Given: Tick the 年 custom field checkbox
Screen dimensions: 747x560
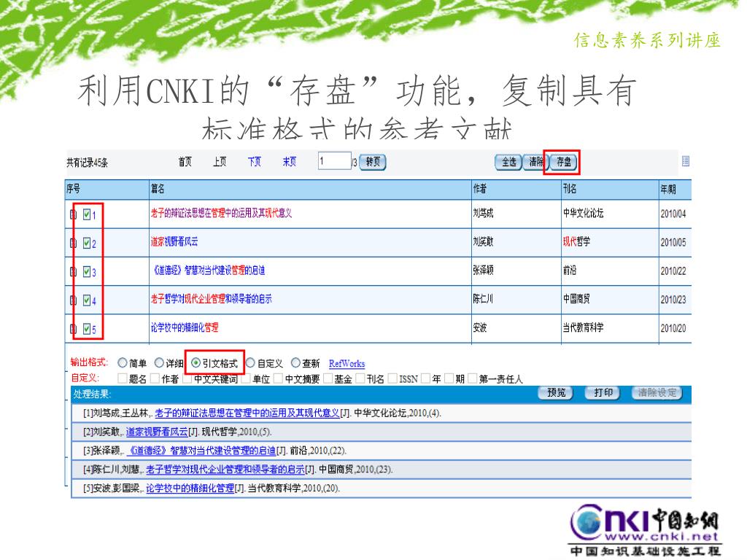Looking at the screenshot, I should tap(425, 378).
